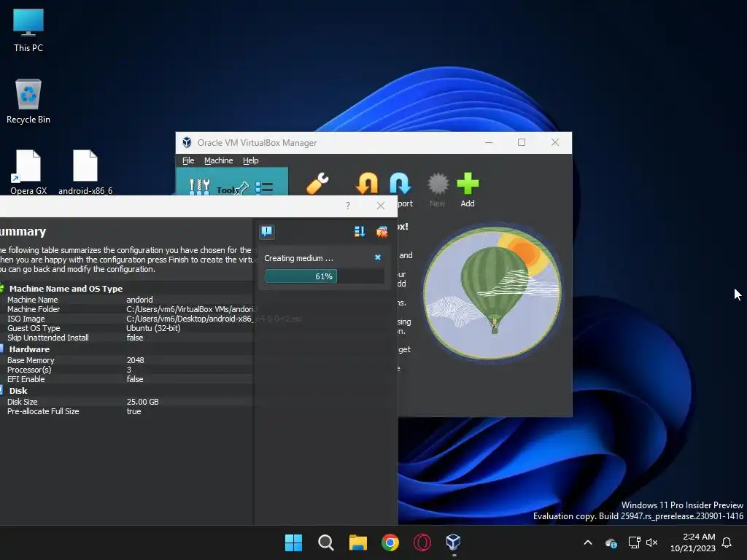Image resolution: width=747 pixels, height=560 pixels.
Task: Click the Machine Folder path value
Action: (190, 309)
